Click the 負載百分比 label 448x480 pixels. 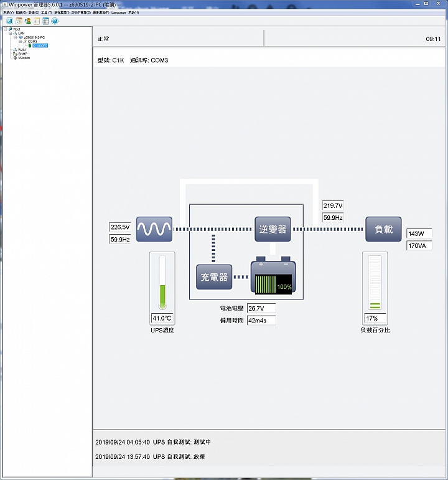tap(375, 331)
